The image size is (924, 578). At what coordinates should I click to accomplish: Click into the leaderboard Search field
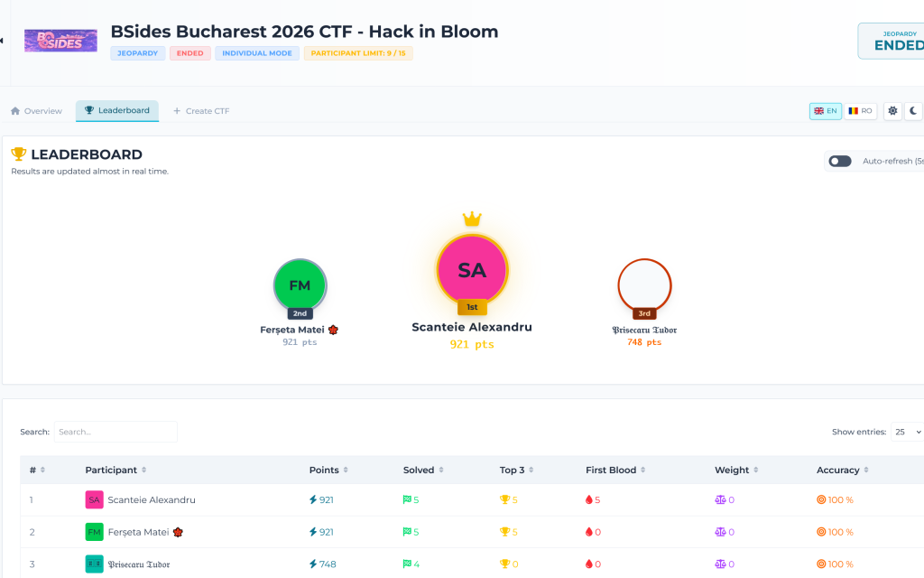tap(115, 432)
